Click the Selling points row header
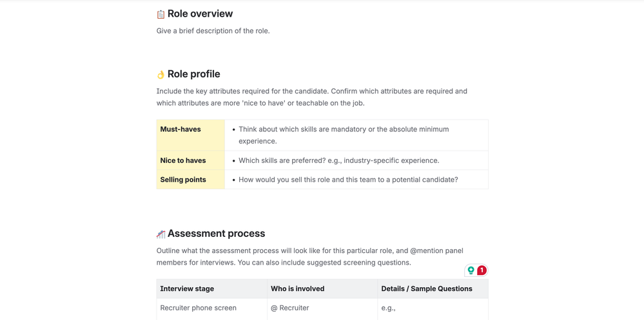The width and height of the screenshot is (644, 320). (x=183, y=180)
